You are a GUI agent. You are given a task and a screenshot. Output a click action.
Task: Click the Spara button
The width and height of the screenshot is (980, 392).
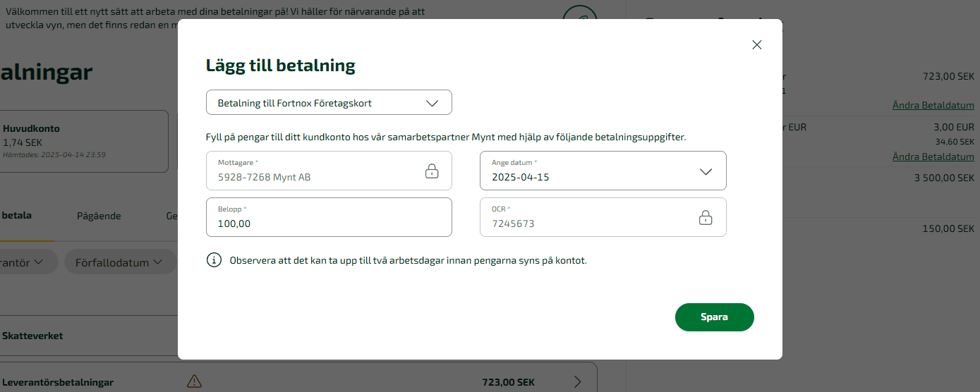715,317
